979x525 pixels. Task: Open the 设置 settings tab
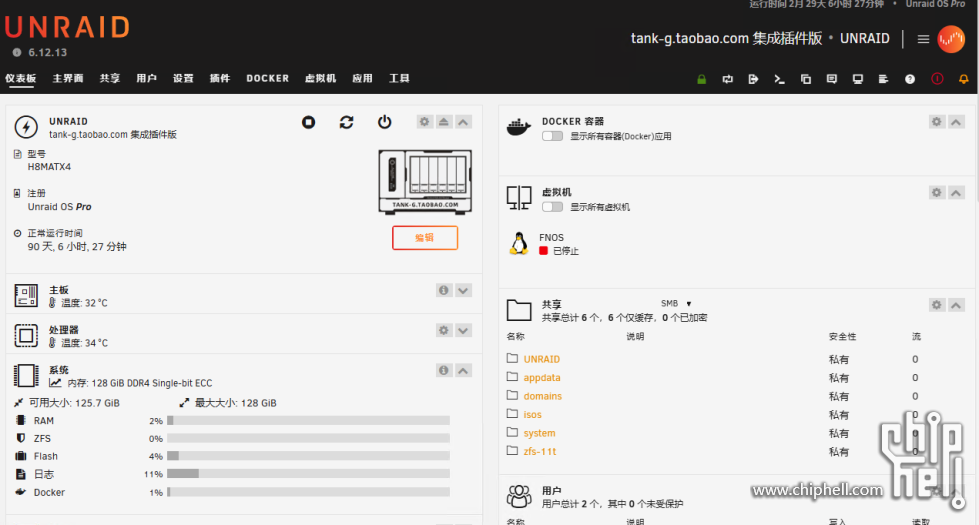(183, 78)
